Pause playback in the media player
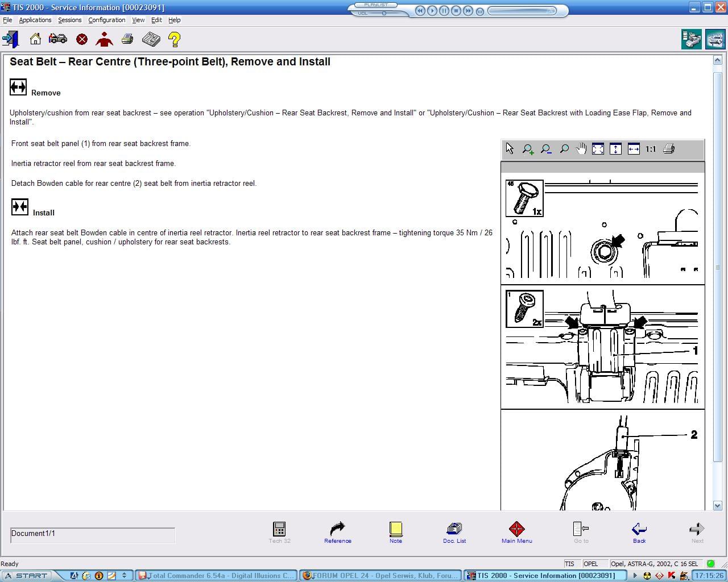 [x=444, y=11]
